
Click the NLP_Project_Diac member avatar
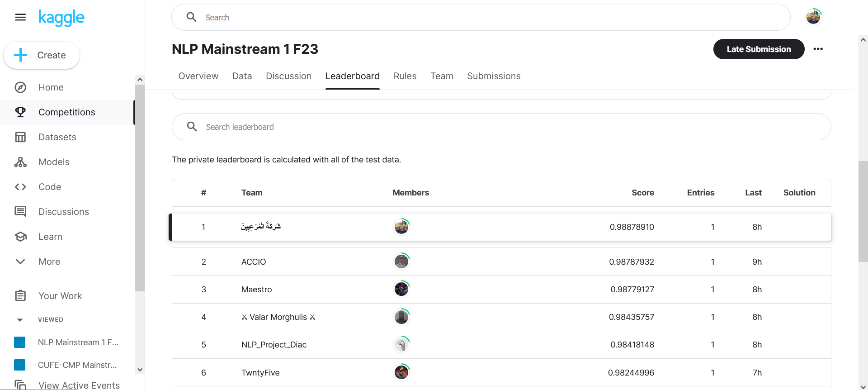(x=401, y=344)
